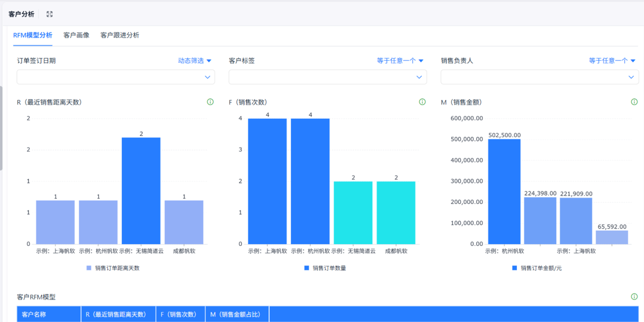Toggle 销售订单距离天数 legend series

tap(113, 268)
